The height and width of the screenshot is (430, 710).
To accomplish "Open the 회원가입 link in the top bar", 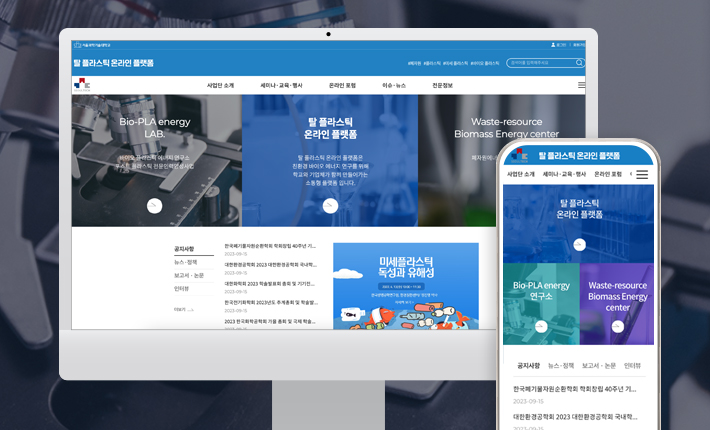I will point(579,45).
